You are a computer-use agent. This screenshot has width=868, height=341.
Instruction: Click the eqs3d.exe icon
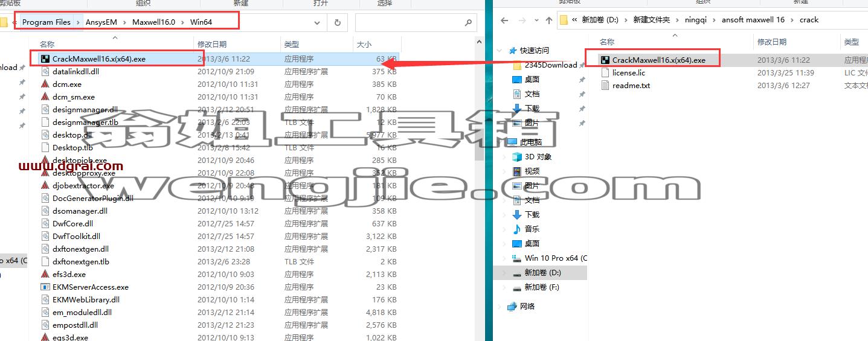(45, 337)
